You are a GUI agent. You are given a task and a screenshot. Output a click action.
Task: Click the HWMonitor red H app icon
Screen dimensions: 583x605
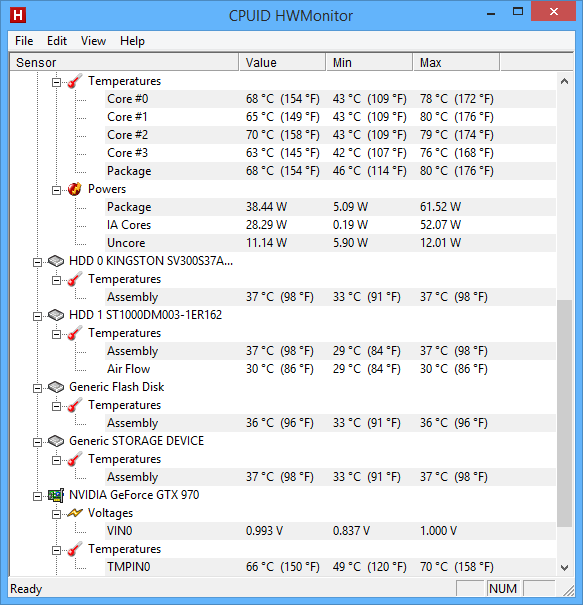[18, 15]
